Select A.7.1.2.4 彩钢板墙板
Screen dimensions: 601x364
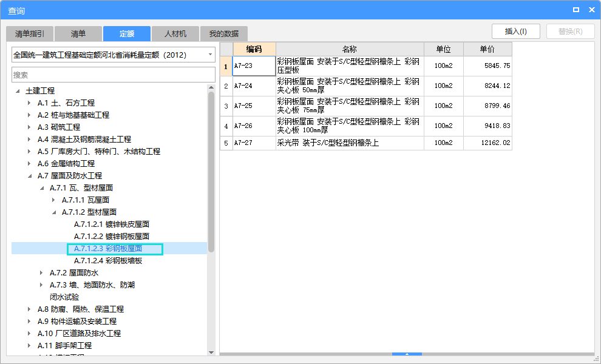(x=108, y=261)
